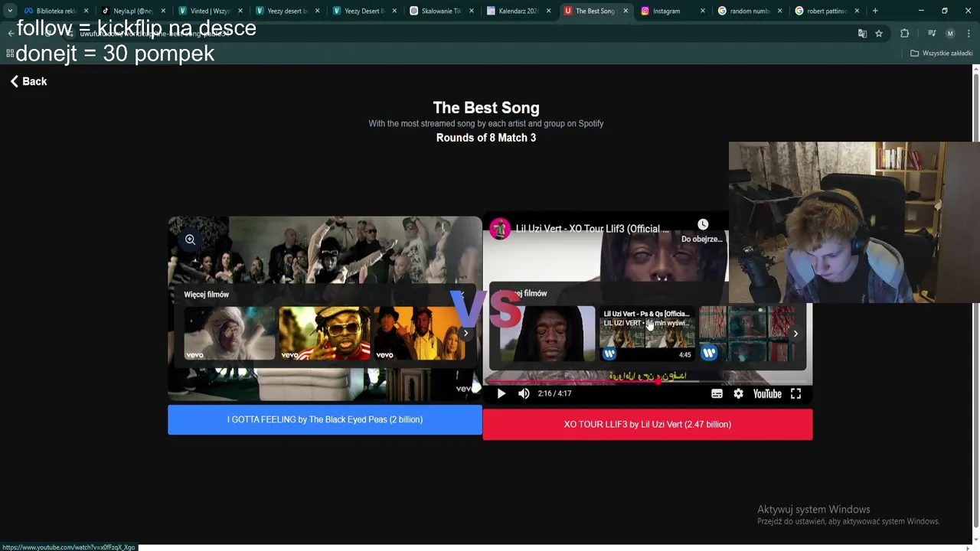The image size is (980, 551).
Task: Close the The Best Song tab
Action: tap(626, 11)
